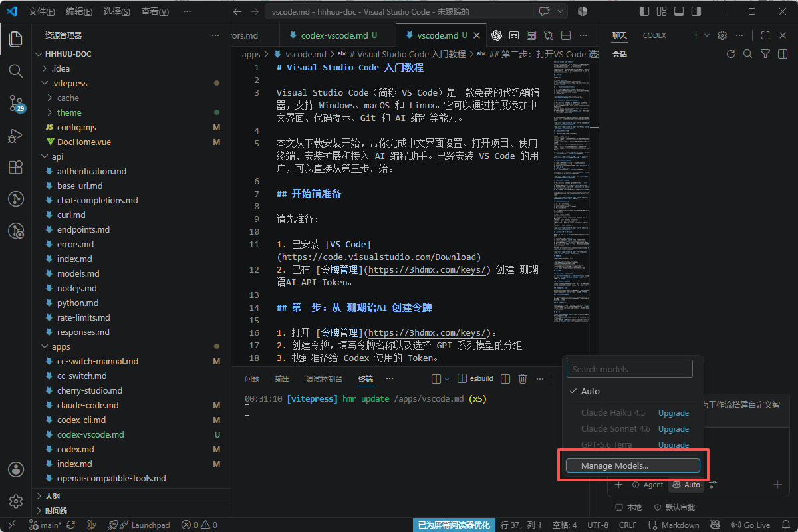Open notifications bell in status bar
798x532 pixels.
coord(786,525)
